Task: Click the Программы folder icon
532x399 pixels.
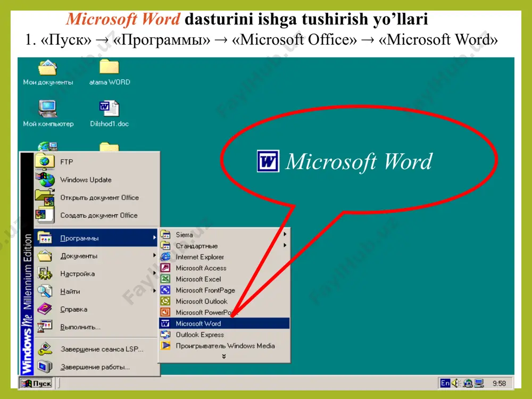Action: (x=45, y=238)
